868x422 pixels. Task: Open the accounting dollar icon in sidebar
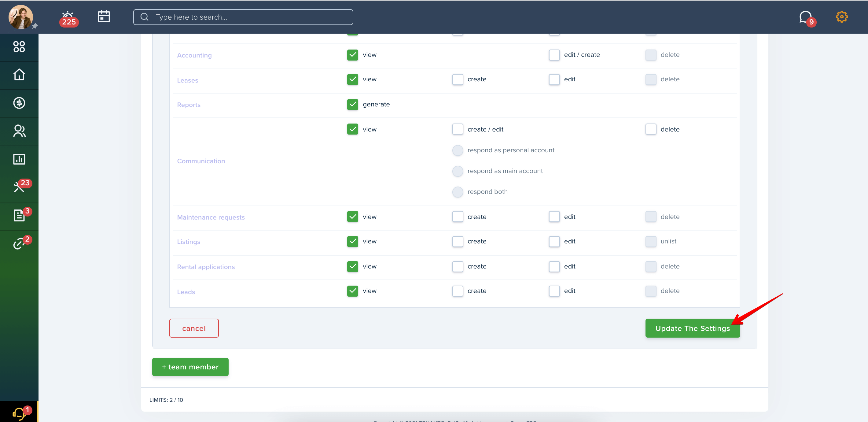pos(19,103)
